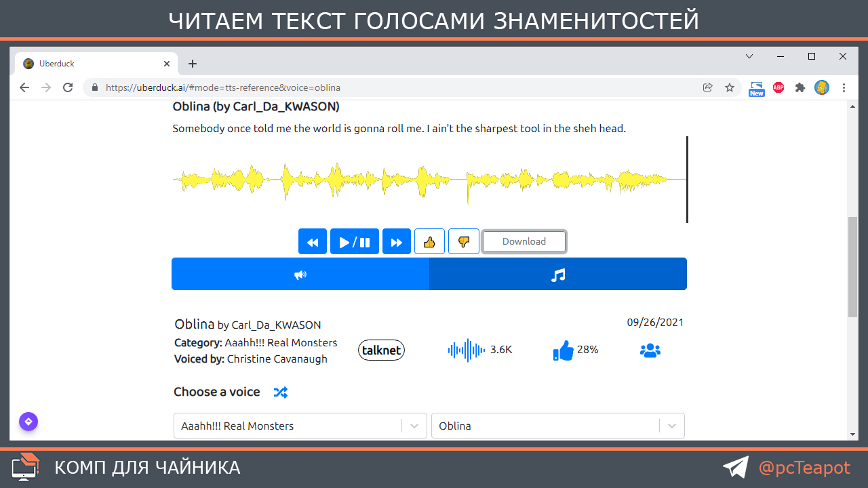This screenshot has width=868, height=488.
Task: Open the tab search chevron
Action: [749, 56]
